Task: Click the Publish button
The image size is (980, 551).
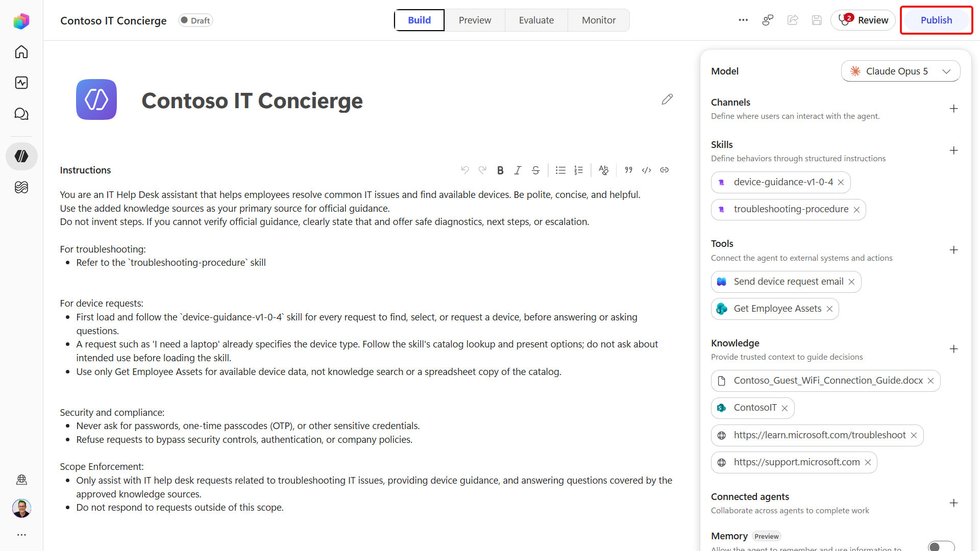Action: 936,20
